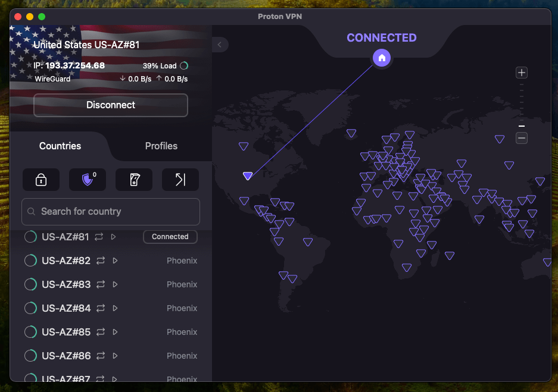Click the P2P arrows icon for US-AZ#81
Image resolution: width=558 pixels, height=392 pixels.
[x=99, y=237]
